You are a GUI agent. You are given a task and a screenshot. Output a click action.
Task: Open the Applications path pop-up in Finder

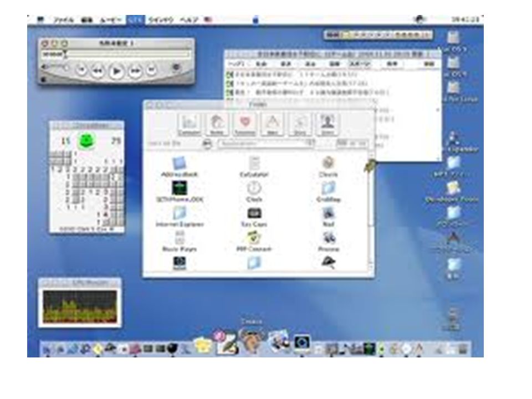coord(267,144)
